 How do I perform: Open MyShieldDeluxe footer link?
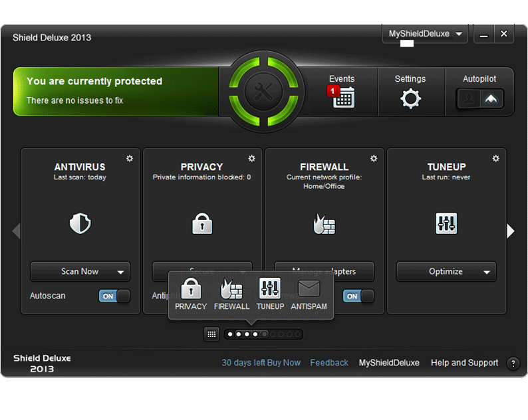coord(389,362)
